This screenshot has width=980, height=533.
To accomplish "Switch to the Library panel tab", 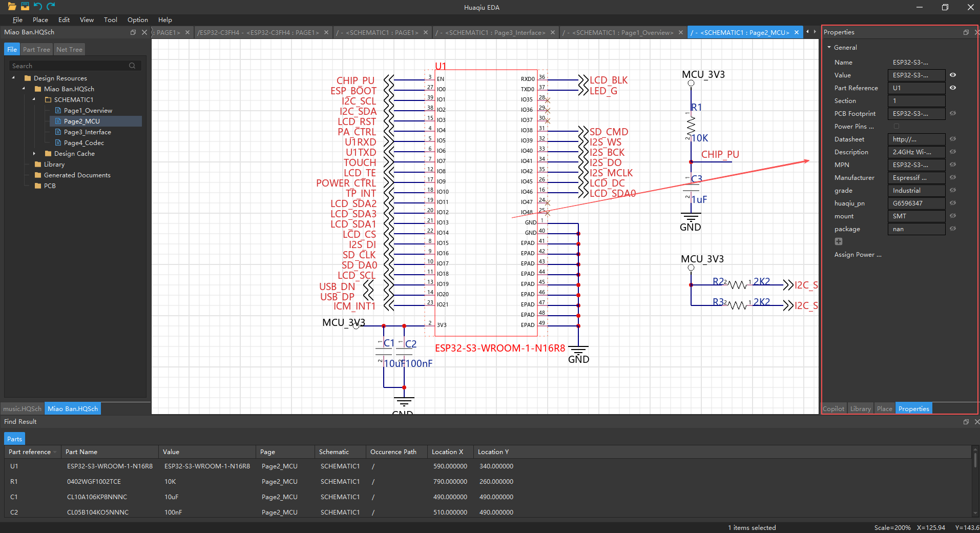I will [x=860, y=408].
